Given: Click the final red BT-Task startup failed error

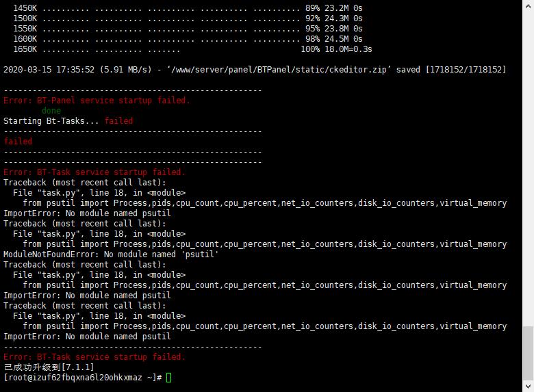Looking at the screenshot, I should 94,357.
